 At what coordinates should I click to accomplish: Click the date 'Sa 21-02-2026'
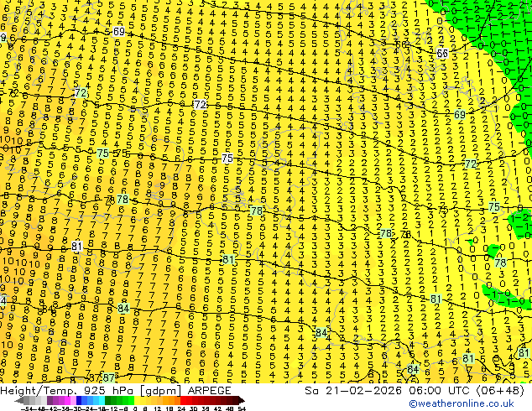point(353,391)
